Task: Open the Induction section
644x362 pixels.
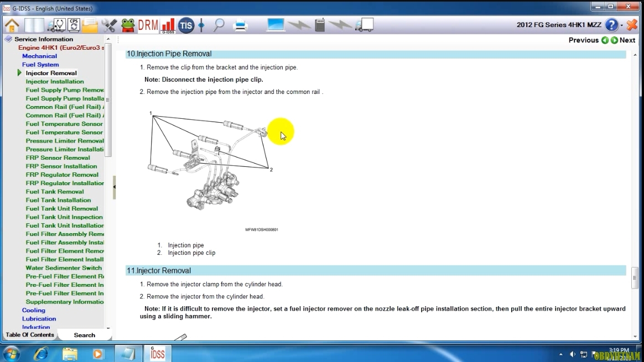Action: click(36, 327)
